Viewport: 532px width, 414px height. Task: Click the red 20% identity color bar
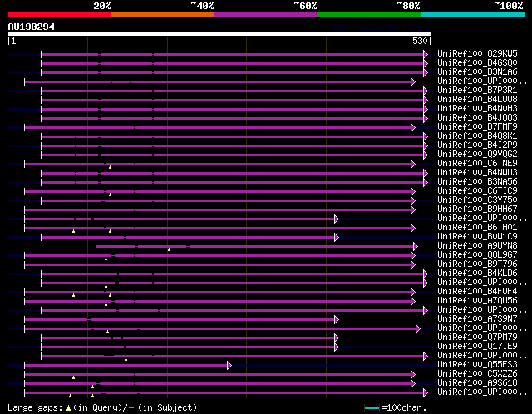[x=60, y=15]
